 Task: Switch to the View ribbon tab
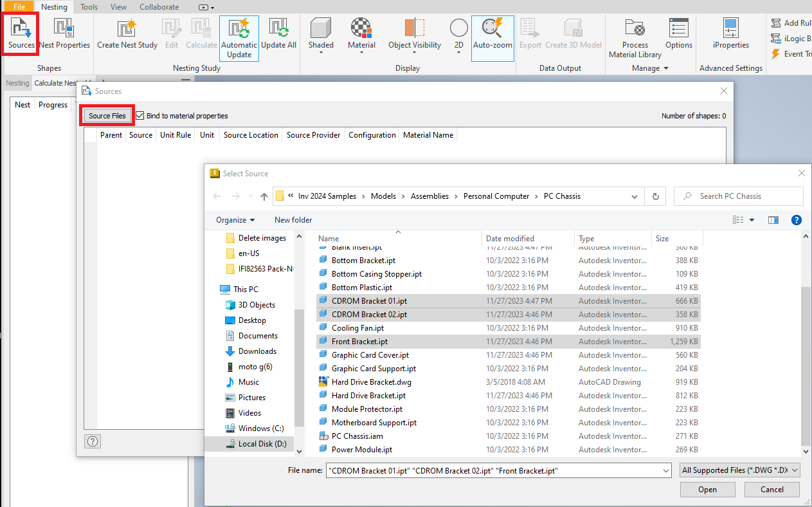[x=118, y=7]
